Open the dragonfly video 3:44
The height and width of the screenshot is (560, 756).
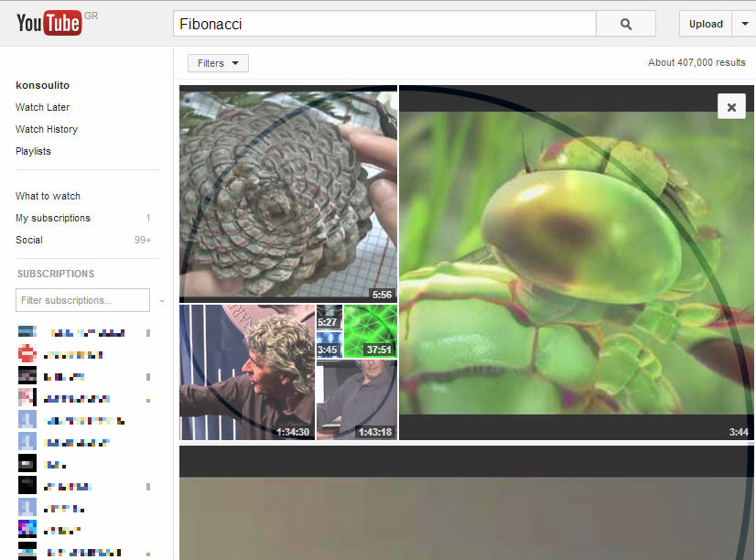click(577, 263)
